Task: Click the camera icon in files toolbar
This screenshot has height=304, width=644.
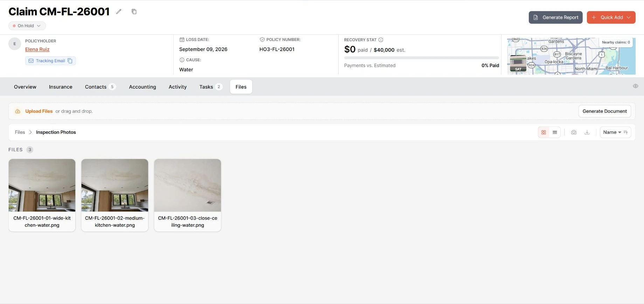Action: coord(574,132)
